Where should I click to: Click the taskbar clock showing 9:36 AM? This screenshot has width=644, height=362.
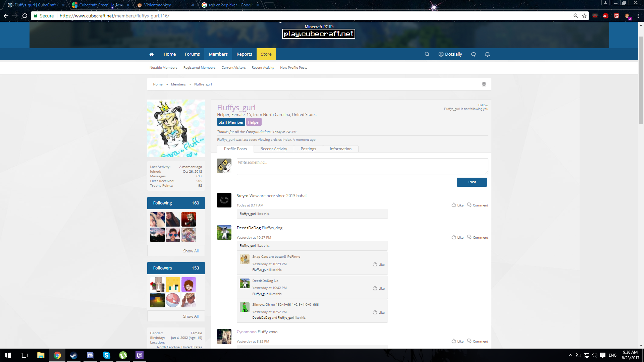click(x=630, y=355)
